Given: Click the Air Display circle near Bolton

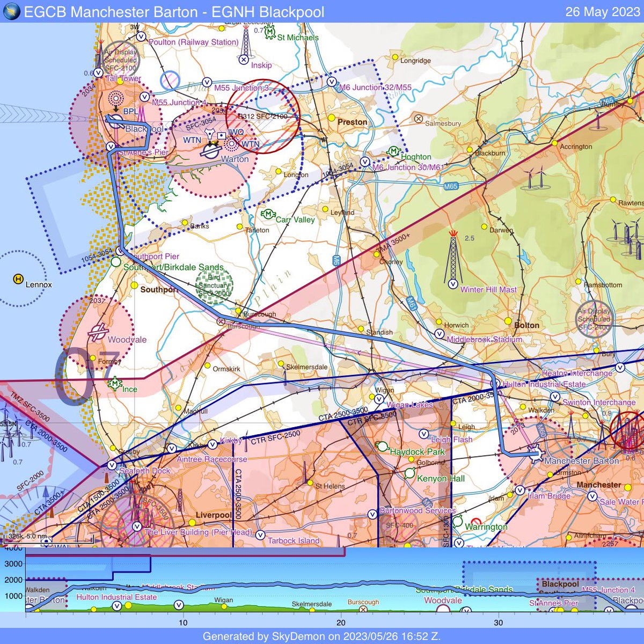Looking at the screenshot, I should pyautogui.click(x=594, y=319).
